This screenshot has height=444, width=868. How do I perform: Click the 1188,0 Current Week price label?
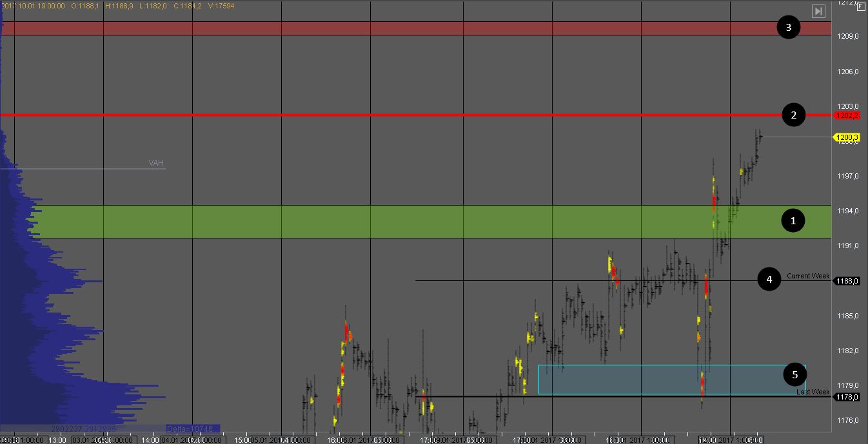tap(847, 281)
